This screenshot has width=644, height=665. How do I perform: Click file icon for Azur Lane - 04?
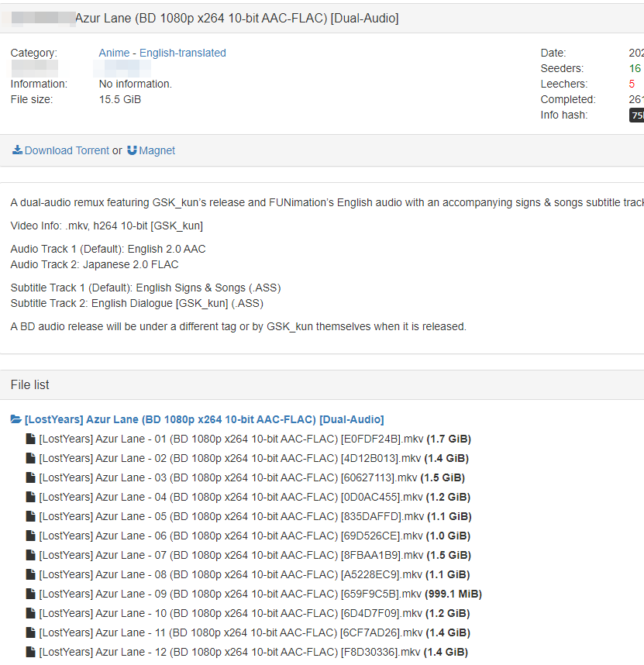pyautogui.click(x=30, y=497)
